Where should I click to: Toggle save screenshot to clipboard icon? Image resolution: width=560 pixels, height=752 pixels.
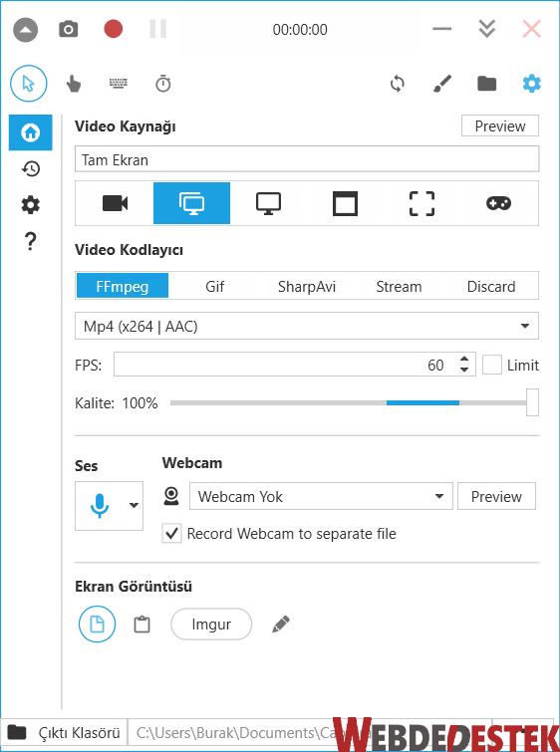point(141,624)
